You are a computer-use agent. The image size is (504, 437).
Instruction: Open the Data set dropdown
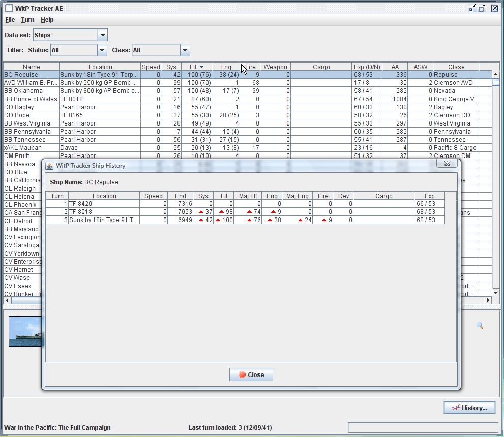tap(102, 35)
